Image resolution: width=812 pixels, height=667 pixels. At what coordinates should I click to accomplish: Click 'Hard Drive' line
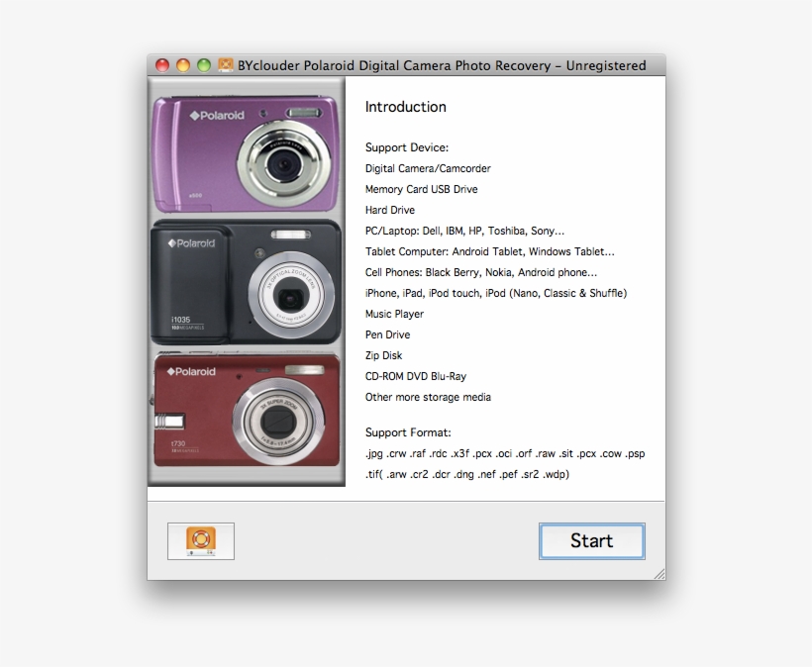[390, 210]
